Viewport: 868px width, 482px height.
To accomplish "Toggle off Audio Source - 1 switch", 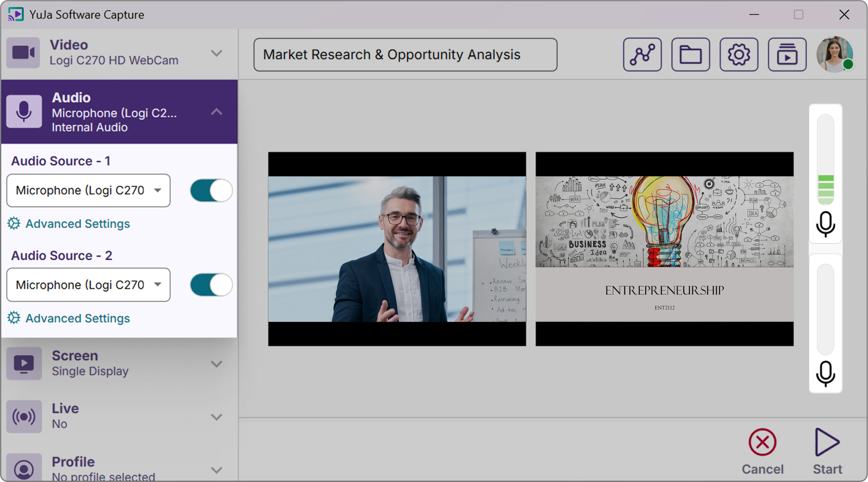I will click(x=211, y=190).
